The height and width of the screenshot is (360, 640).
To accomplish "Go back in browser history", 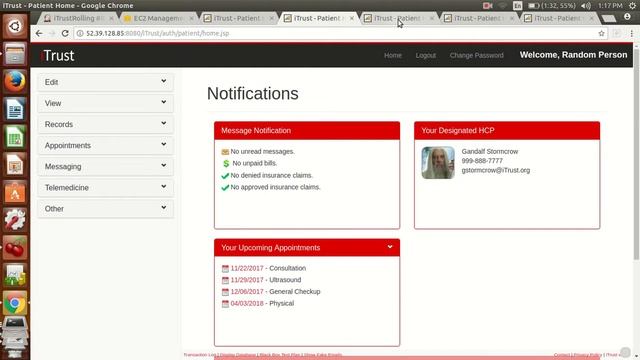I will (x=39, y=33).
